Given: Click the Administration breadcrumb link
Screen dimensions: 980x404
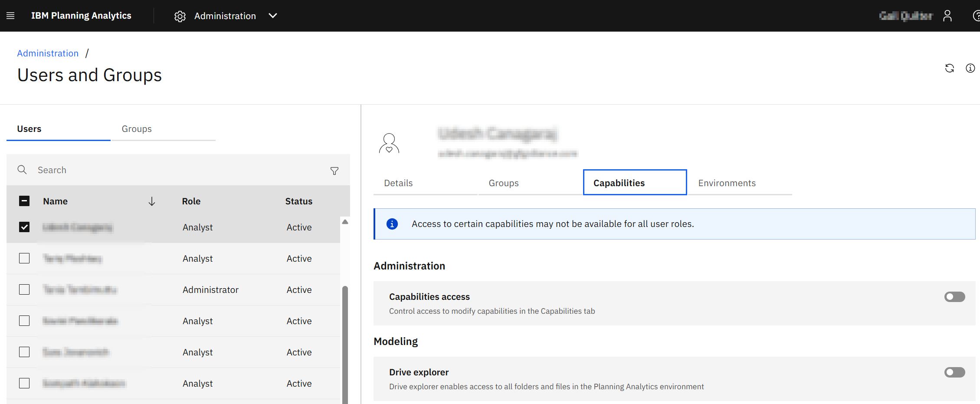Looking at the screenshot, I should coord(48,53).
